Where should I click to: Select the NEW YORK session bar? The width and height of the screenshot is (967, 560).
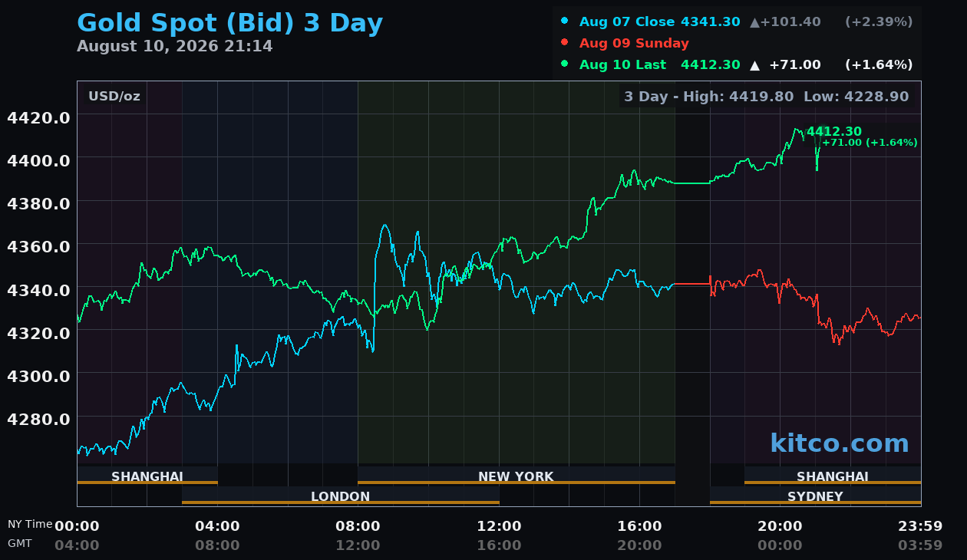(x=516, y=476)
